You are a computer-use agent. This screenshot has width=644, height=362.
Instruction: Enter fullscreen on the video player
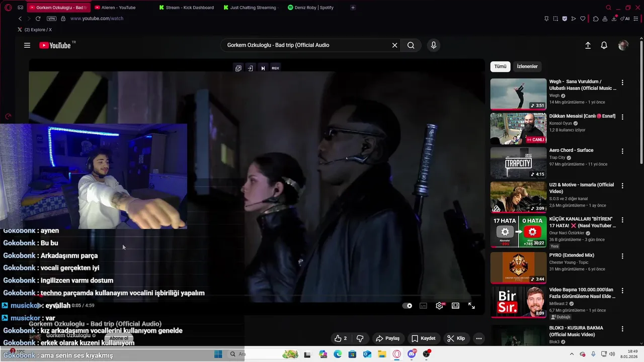pos(471,306)
